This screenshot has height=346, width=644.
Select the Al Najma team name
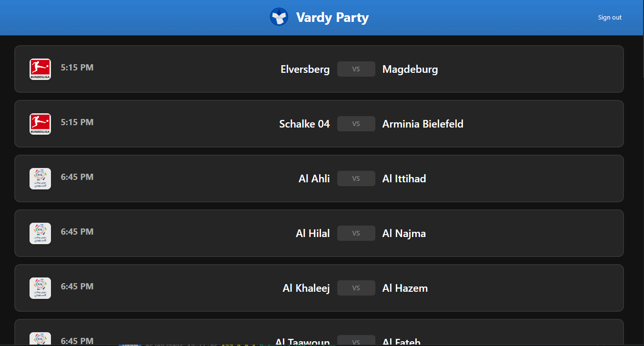[x=404, y=234]
